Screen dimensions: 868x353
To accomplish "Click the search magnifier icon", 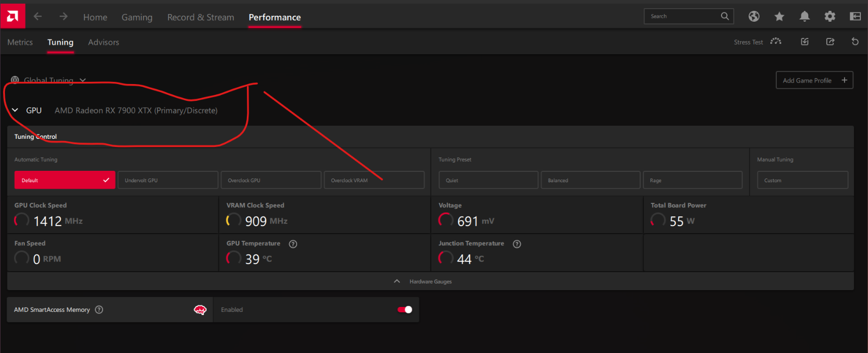I will [x=725, y=16].
